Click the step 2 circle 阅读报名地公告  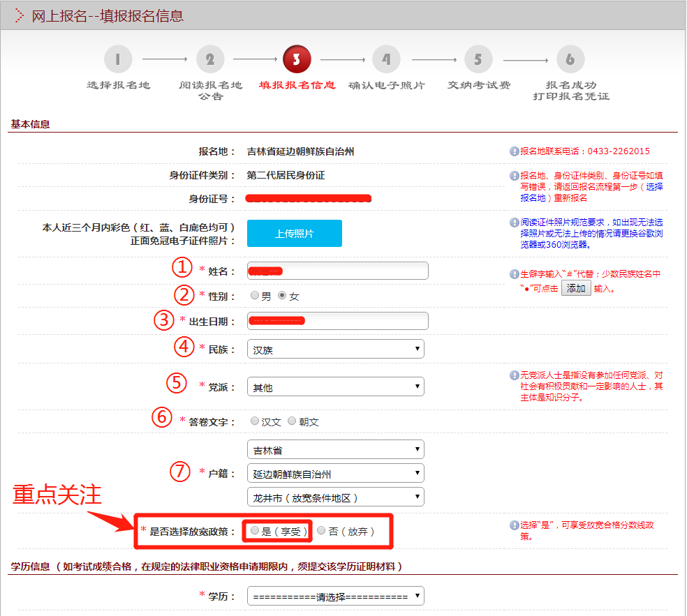coord(210,59)
